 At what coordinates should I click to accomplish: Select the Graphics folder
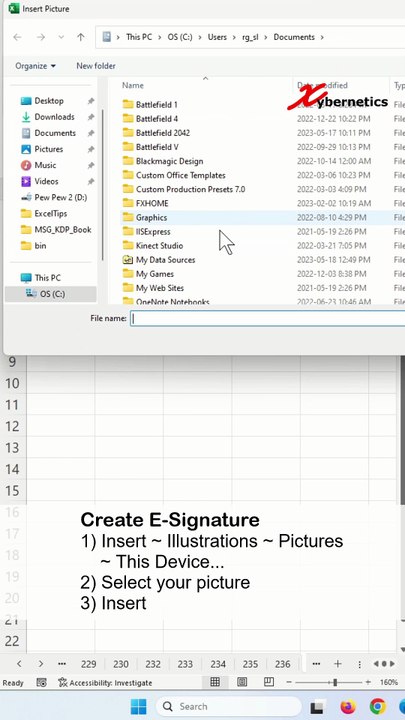(x=151, y=218)
